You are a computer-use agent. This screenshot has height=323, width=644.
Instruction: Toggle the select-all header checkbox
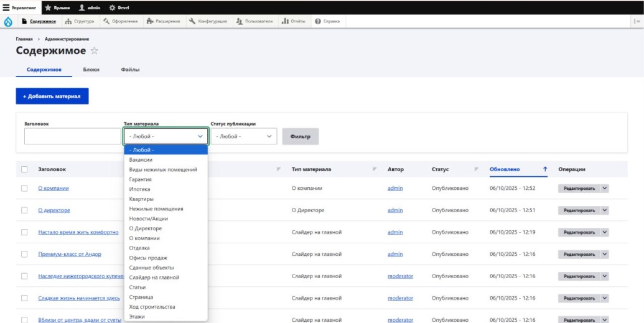pos(24,169)
